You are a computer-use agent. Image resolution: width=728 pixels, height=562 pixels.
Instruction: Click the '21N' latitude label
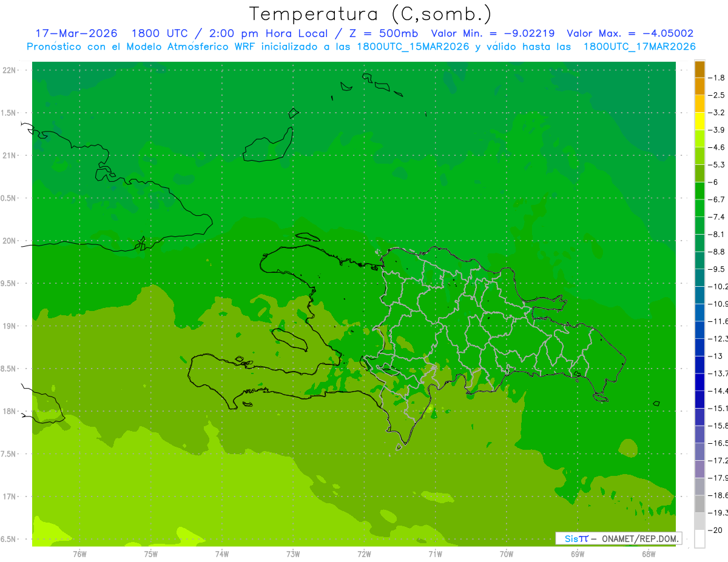tap(10, 156)
